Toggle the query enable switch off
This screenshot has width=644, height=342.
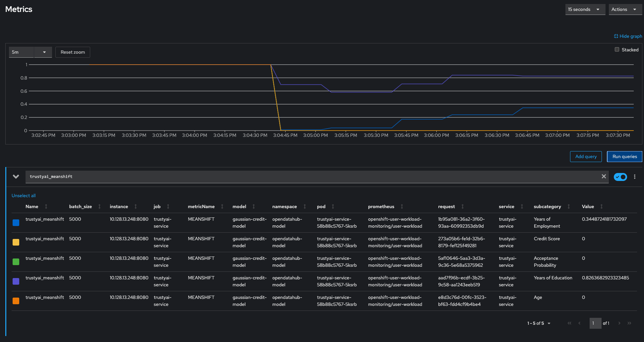coord(620,177)
